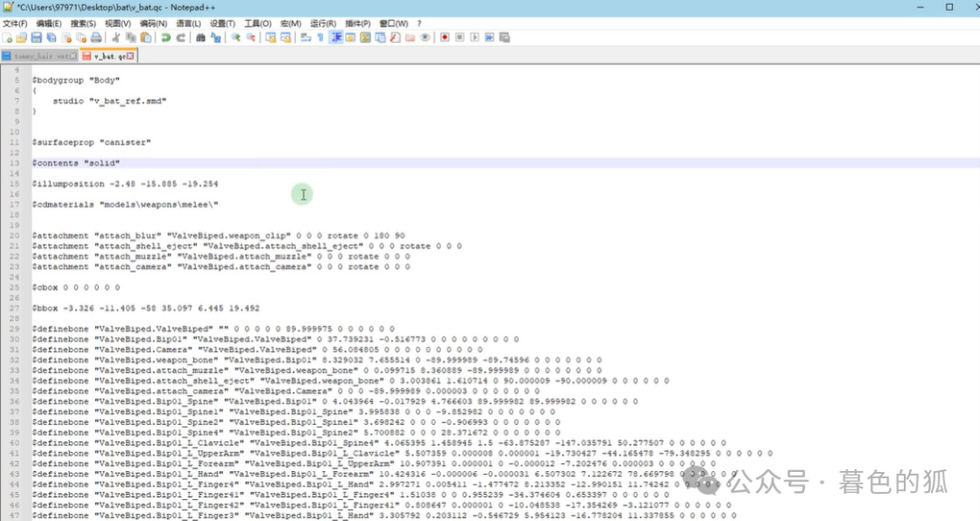Open the 插件(P) menu
This screenshot has height=521, width=980.
pos(358,24)
